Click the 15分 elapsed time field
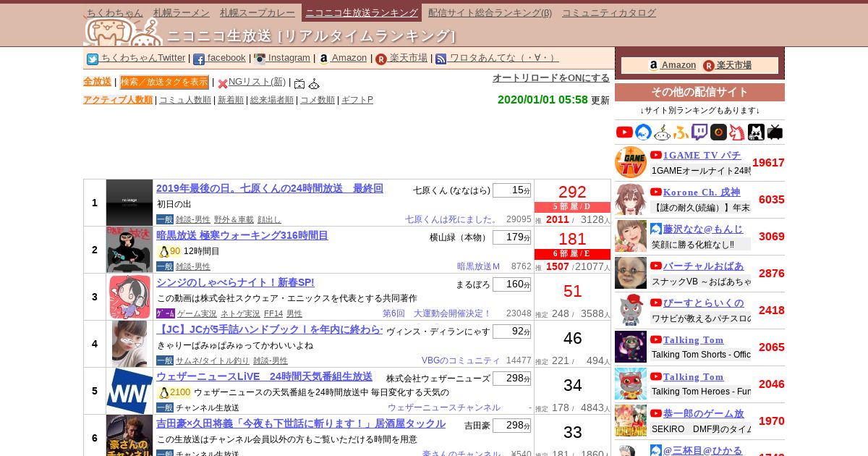Viewport: 868px width, 456px height. (511, 190)
